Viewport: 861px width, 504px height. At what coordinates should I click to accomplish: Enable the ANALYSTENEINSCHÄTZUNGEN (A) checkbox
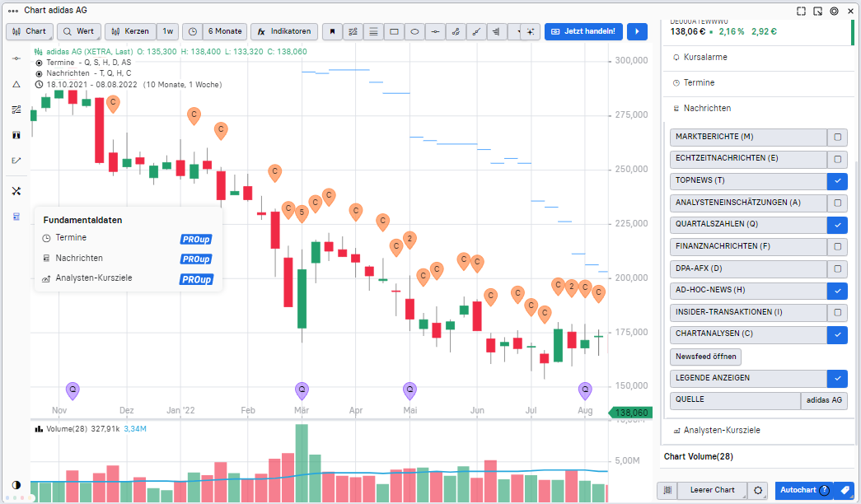837,203
